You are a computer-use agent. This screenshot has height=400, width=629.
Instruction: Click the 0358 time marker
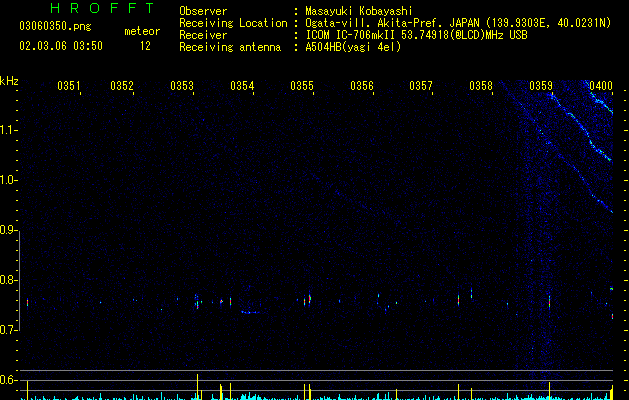point(481,86)
